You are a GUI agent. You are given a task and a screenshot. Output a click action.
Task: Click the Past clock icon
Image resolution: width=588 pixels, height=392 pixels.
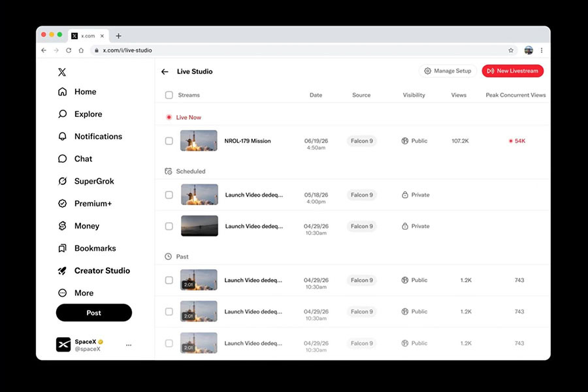pyautogui.click(x=169, y=257)
